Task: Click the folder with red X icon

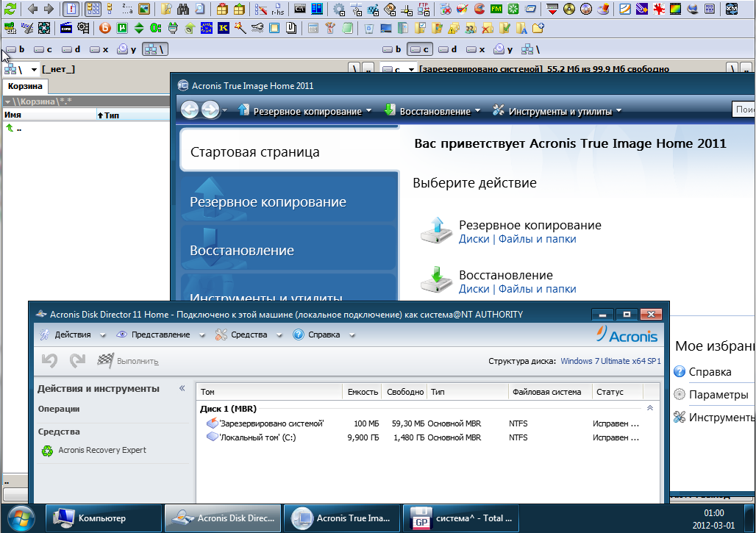Action: point(488,29)
